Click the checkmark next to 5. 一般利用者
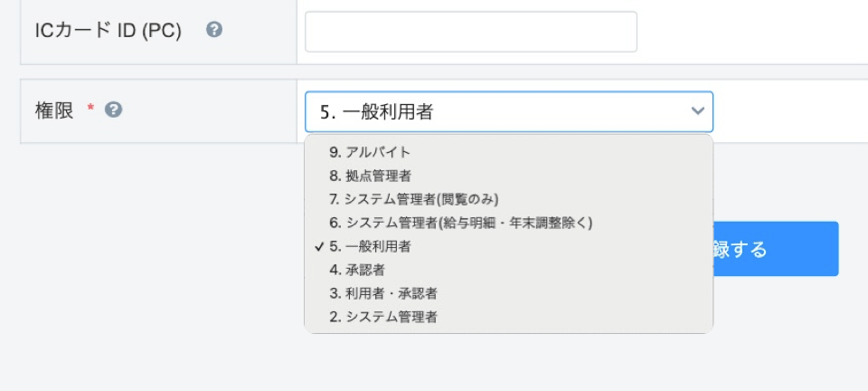This screenshot has width=868, height=391. [x=319, y=247]
